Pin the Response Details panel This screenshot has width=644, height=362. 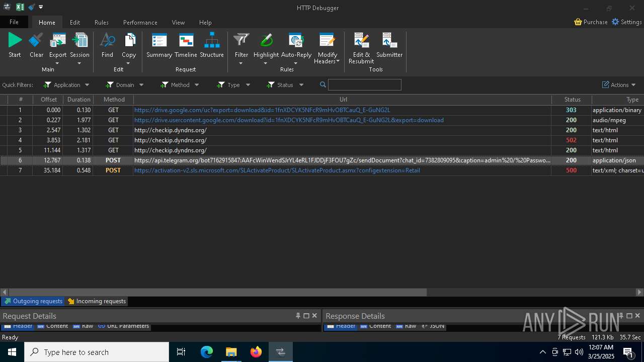pos(621,316)
